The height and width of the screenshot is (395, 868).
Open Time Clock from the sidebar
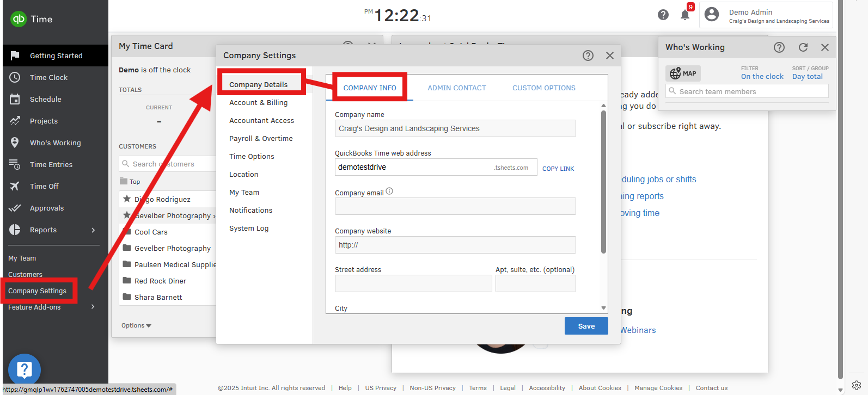48,77
